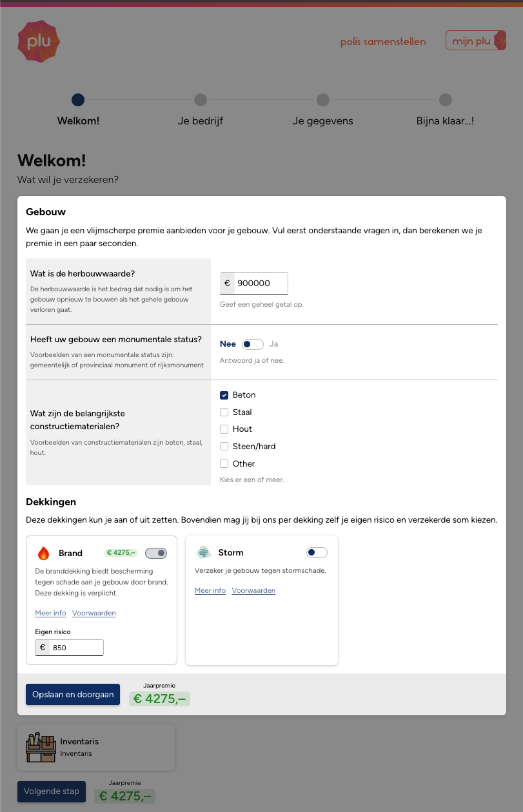Click the euro symbol beside Eigen risico field
This screenshot has width=523, height=812.
click(x=43, y=648)
